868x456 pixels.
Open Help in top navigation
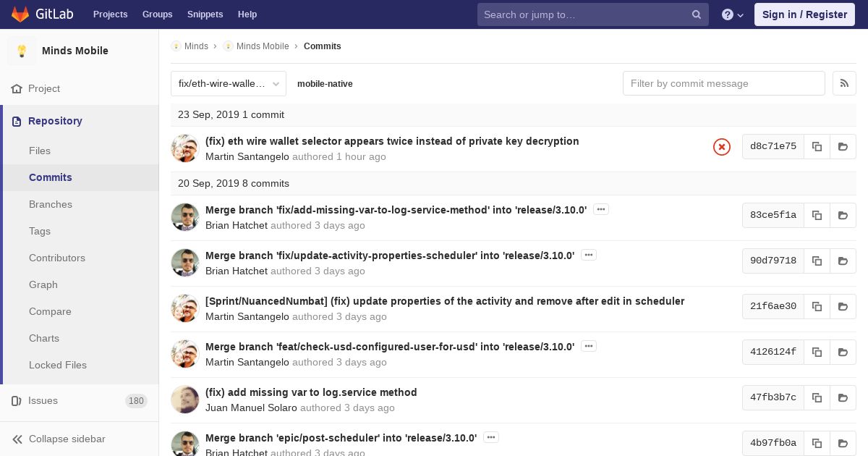click(247, 14)
